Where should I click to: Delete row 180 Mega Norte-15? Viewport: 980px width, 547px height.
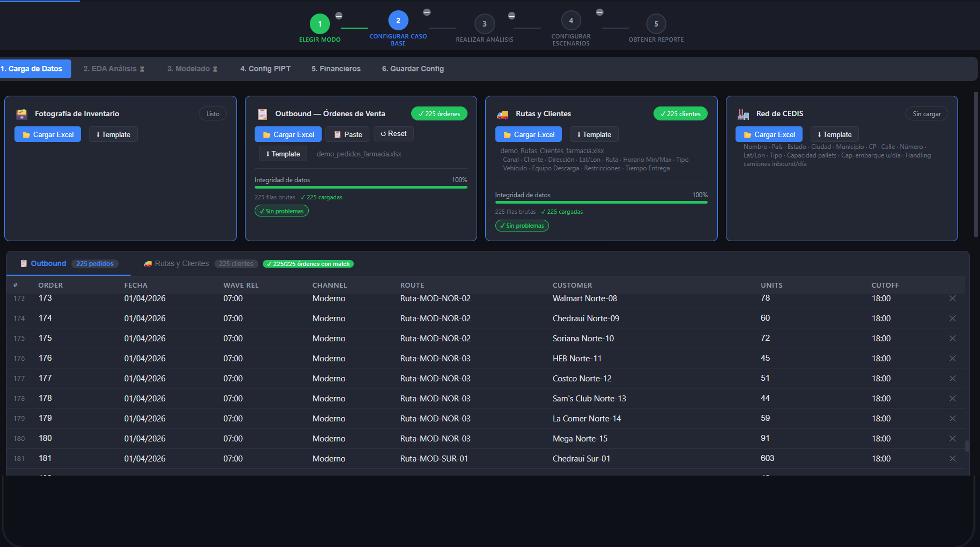click(952, 438)
